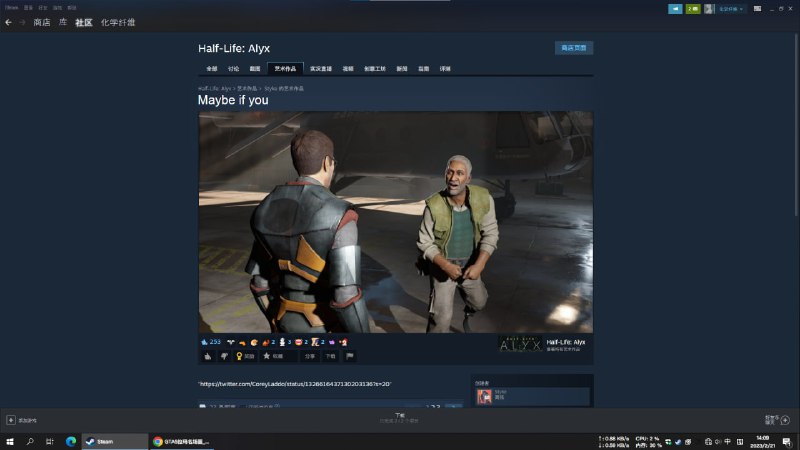Click the Half-Life: Alyx game title link
This screenshot has height=450, width=800.
coord(566,342)
